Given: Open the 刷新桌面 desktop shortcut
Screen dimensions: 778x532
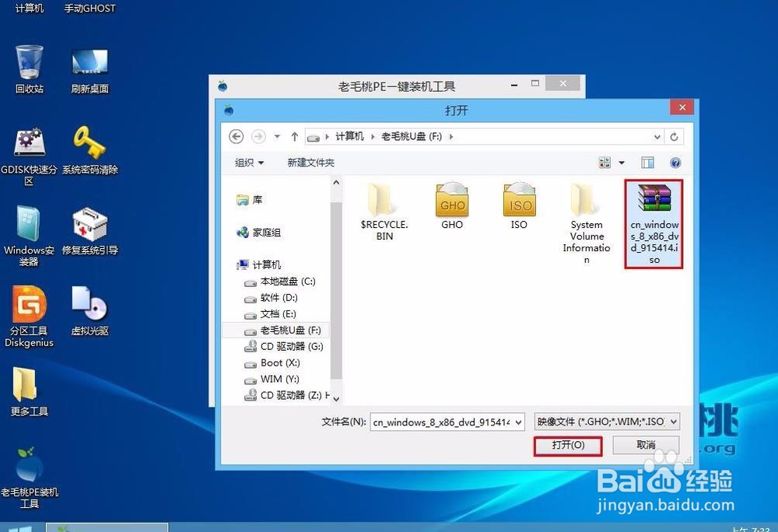Looking at the screenshot, I should pos(89,69).
